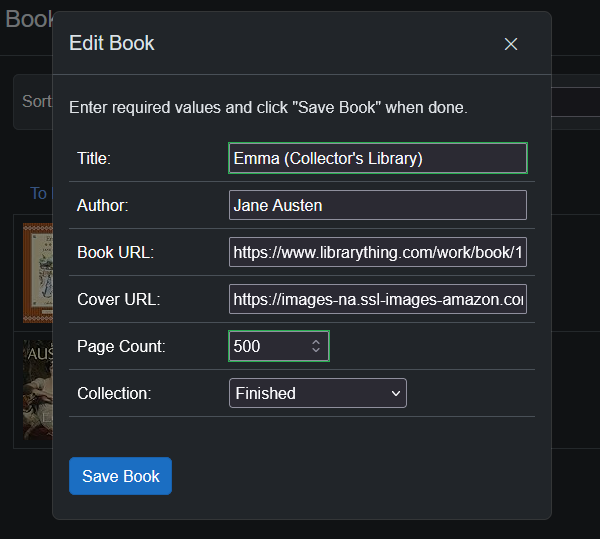Click the "Collection:" label
600x539 pixels.
(114, 393)
